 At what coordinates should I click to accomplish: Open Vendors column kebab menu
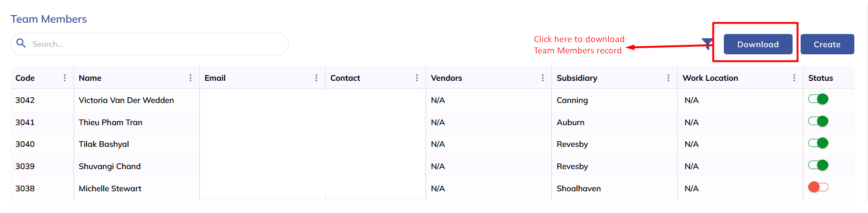pyautogui.click(x=543, y=78)
